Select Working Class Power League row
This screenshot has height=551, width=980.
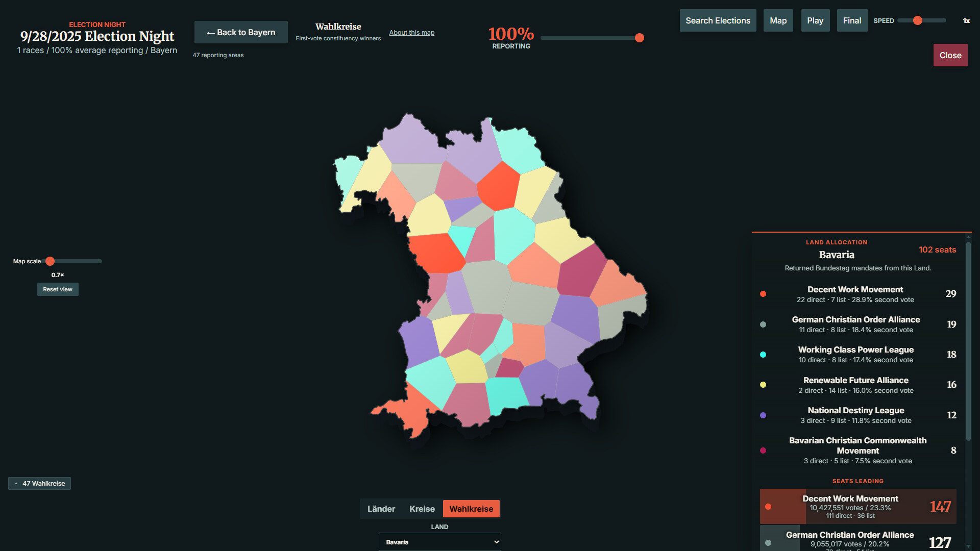point(858,354)
